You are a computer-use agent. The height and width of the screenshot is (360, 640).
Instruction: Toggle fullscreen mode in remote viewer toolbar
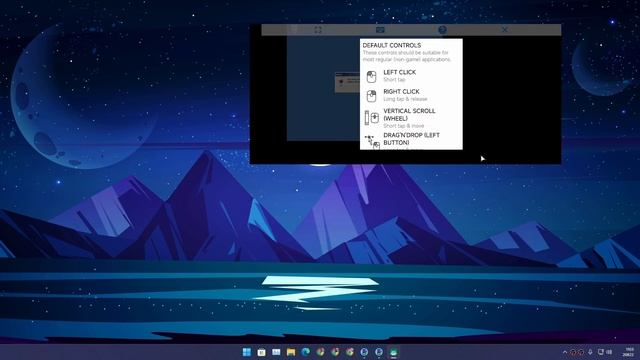coord(318,30)
